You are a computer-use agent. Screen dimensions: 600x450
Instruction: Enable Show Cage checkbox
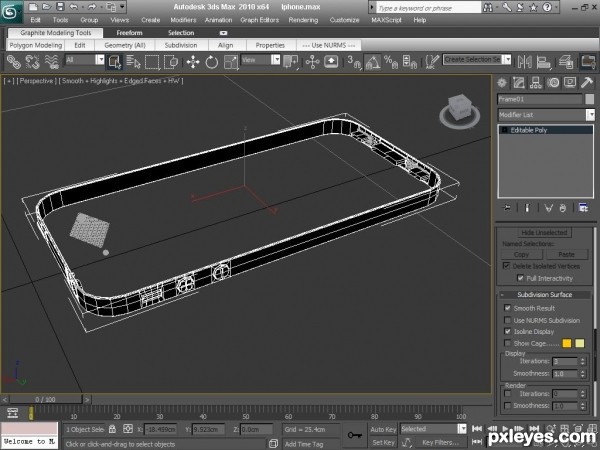(x=508, y=343)
